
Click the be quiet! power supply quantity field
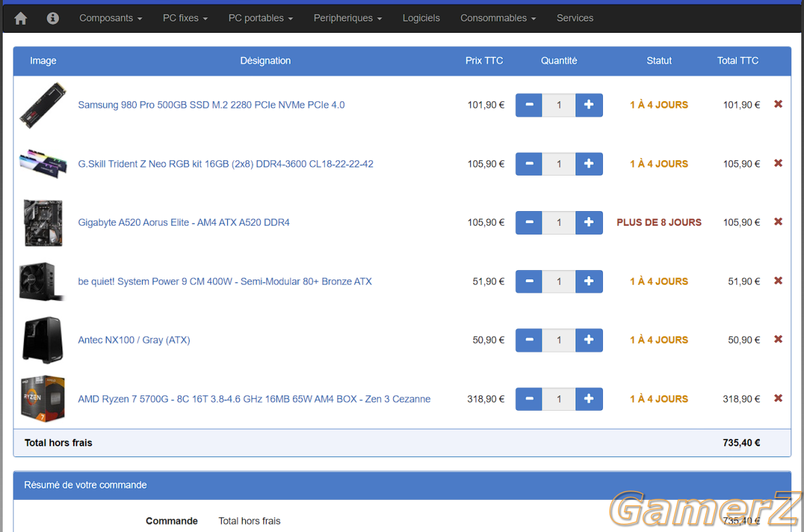click(x=559, y=281)
